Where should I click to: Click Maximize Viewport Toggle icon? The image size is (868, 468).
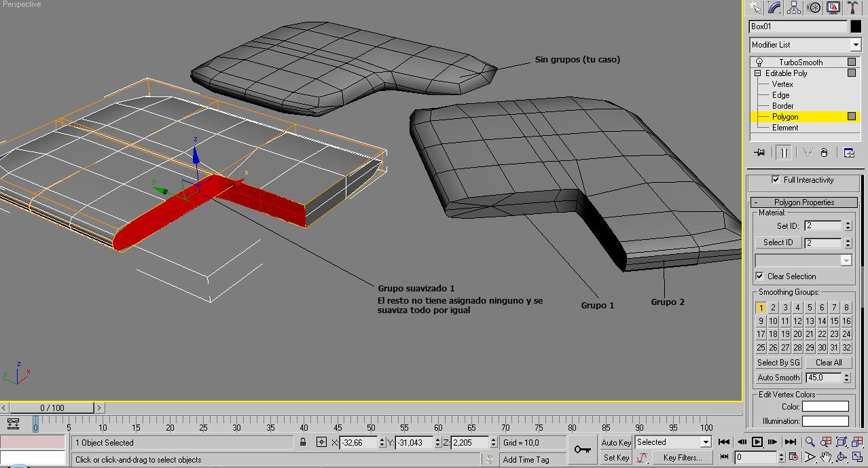(x=858, y=458)
